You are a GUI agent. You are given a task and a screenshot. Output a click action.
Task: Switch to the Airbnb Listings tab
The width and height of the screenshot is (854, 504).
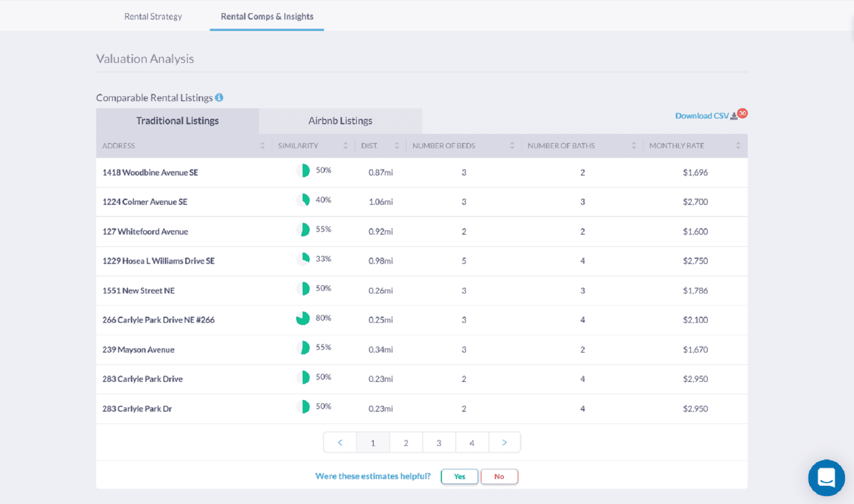[340, 121]
